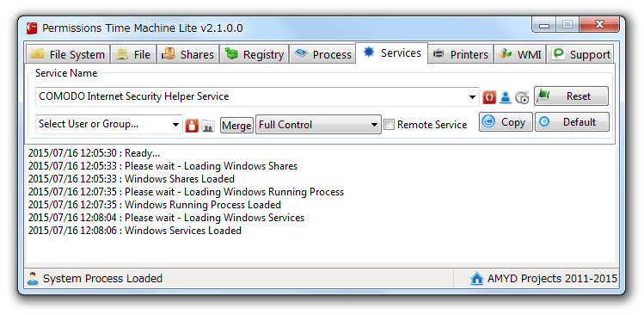Click the blue user icon beside service name
The width and height of the screenshot is (644, 315).
click(x=506, y=97)
